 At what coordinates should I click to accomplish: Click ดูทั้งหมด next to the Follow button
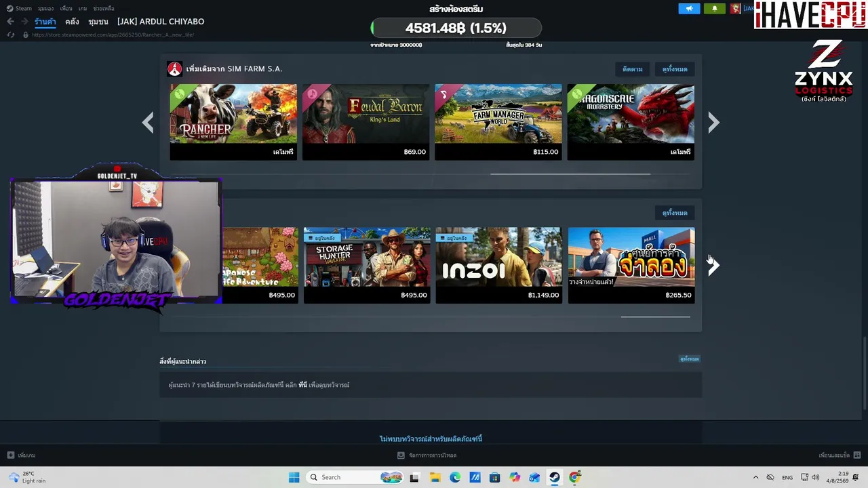click(x=675, y=69)
